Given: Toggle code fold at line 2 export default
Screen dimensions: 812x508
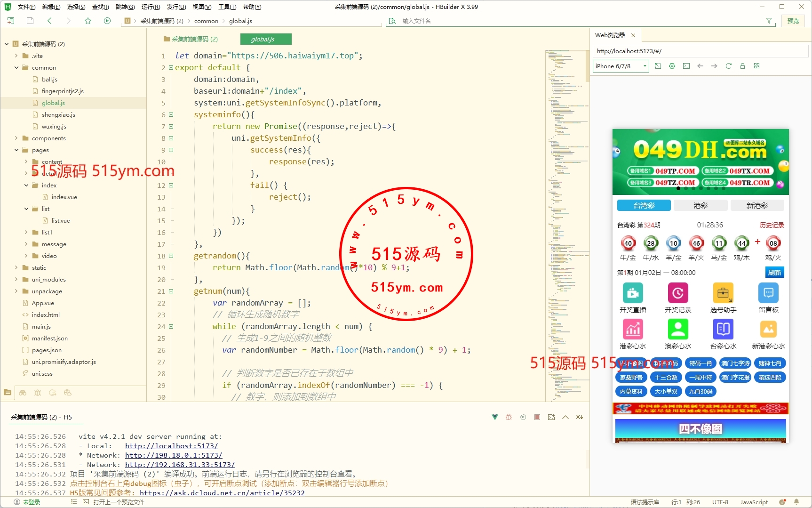Looking at the screenshot, I should click(x=171, y=67).
